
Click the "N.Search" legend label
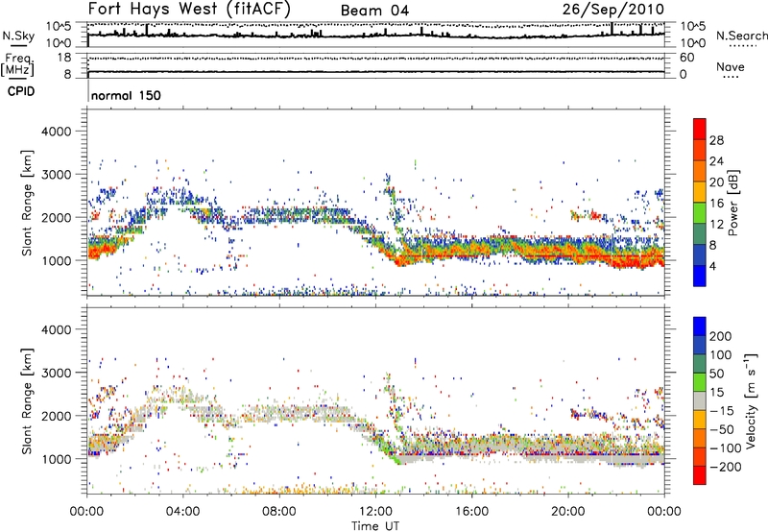click(x=741, y=36)
